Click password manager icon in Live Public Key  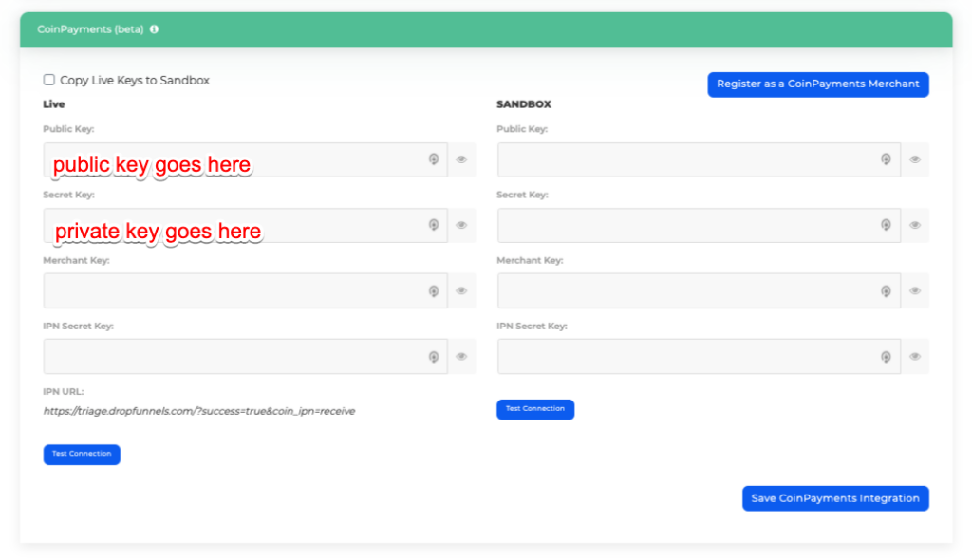point(433,159)
